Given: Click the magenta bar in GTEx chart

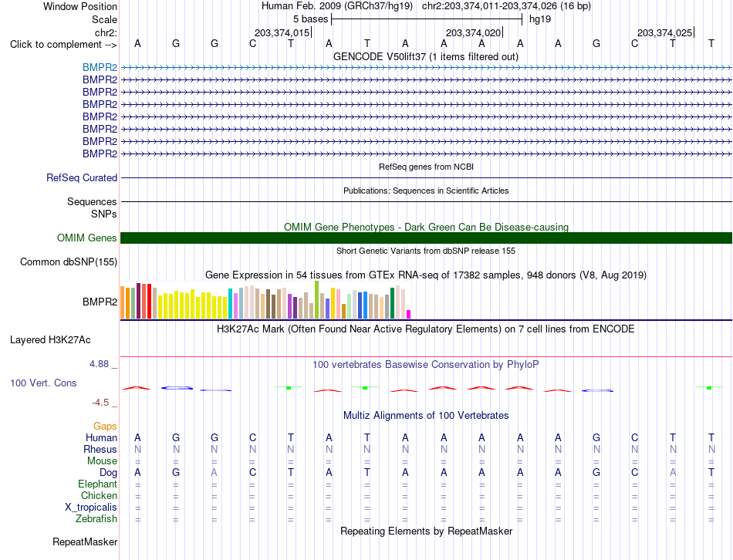Looking at the screenshot, I should 409,314.
